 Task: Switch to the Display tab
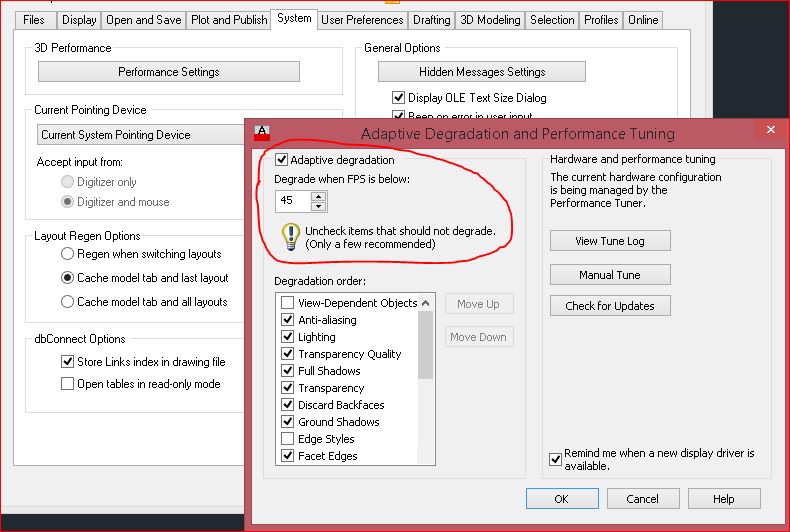click(79, 20)
